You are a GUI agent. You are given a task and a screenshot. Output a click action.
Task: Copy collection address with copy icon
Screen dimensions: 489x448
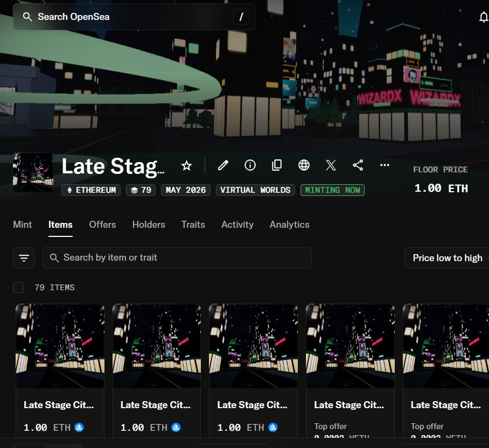[x=277, y=165]
